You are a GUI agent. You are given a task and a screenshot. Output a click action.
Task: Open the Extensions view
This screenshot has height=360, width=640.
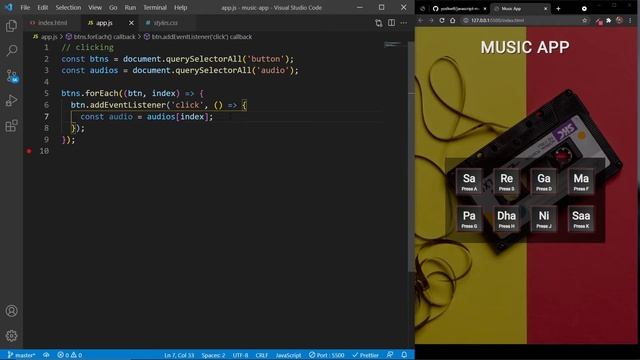[11, 125]
